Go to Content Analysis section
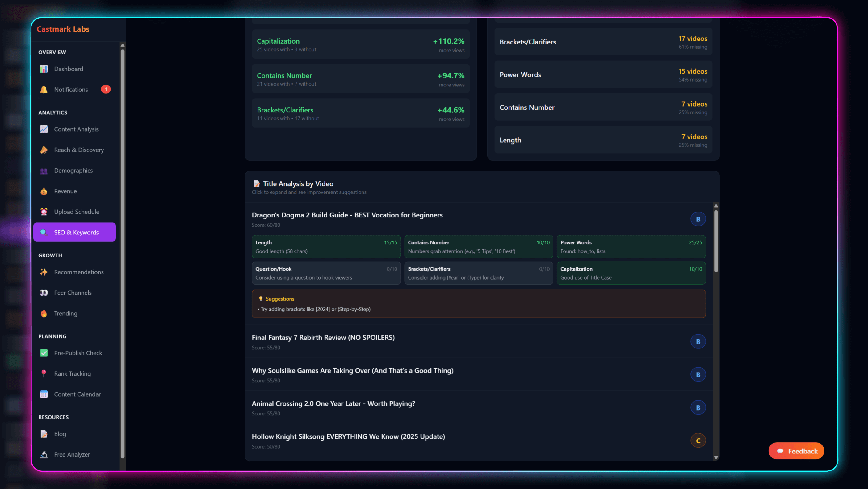Image resolution: width=868 pixels, height=489 pixels. [x=76, y=129]
